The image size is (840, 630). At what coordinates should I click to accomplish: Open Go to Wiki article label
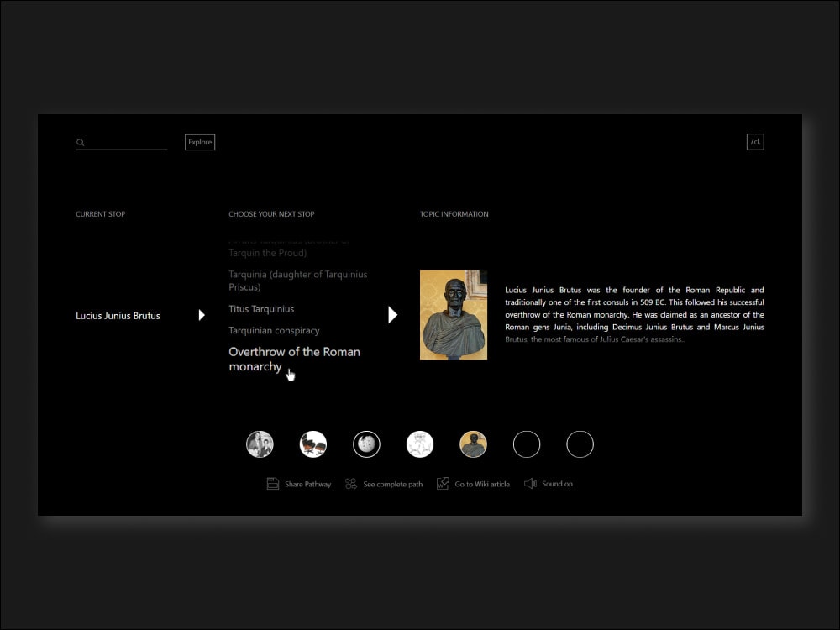482,484
